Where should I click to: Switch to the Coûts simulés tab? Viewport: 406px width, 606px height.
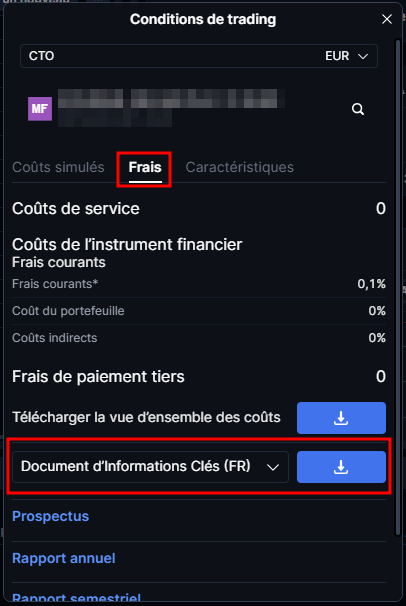click(58, 167)
